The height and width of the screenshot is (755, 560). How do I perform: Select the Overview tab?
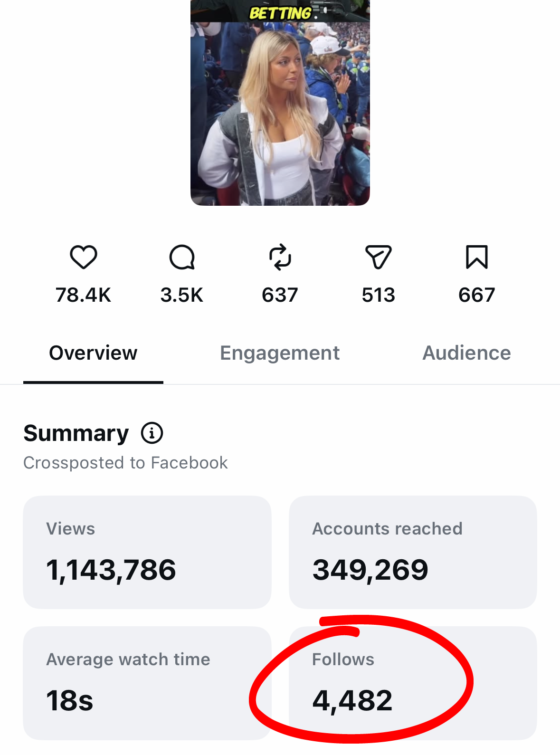tap(93, 353)
